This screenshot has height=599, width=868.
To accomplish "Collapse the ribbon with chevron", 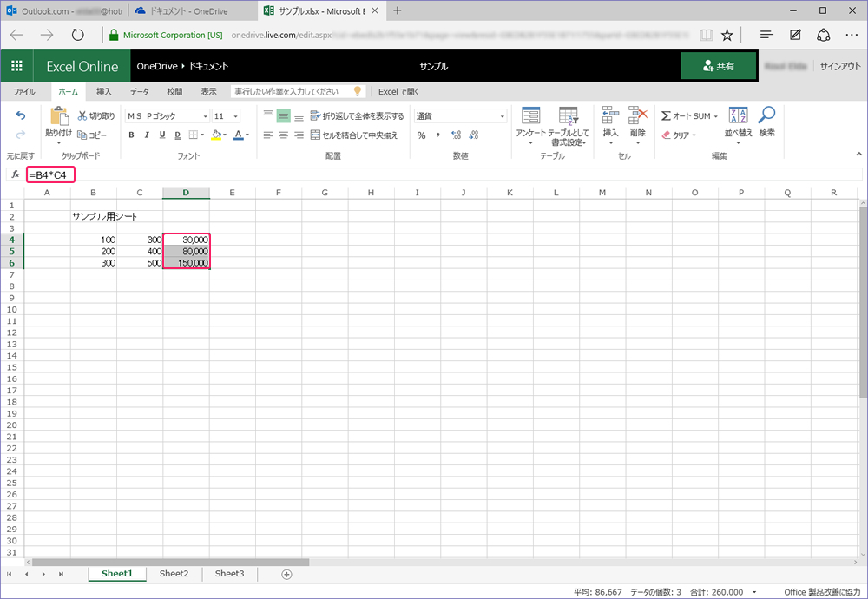I will pyautogui.click(x=859, y=154).
